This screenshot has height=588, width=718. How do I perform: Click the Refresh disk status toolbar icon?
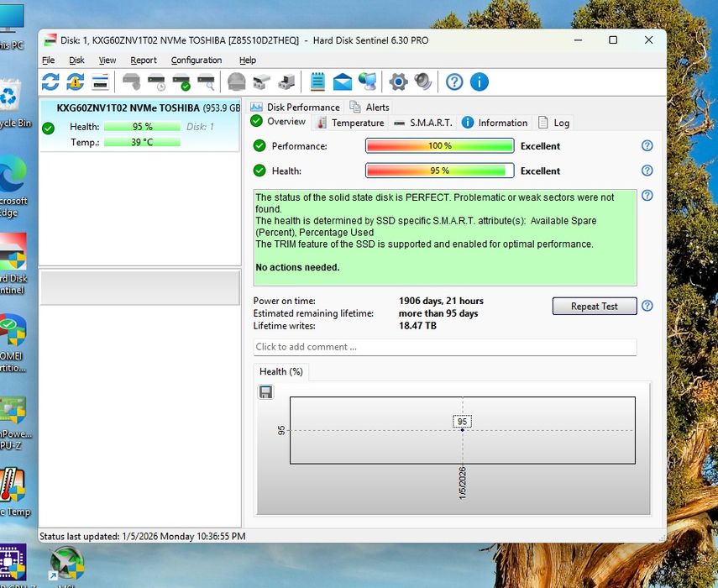click(x=50, y=82)
